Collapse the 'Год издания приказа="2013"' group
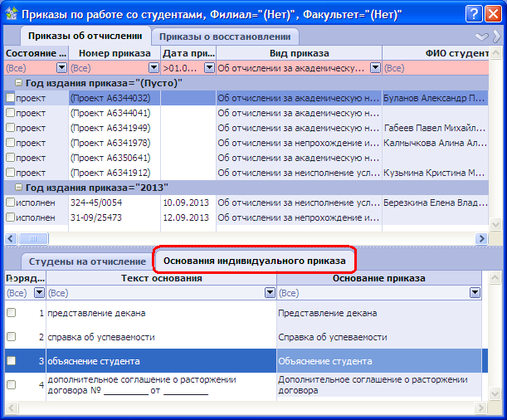 19,188
